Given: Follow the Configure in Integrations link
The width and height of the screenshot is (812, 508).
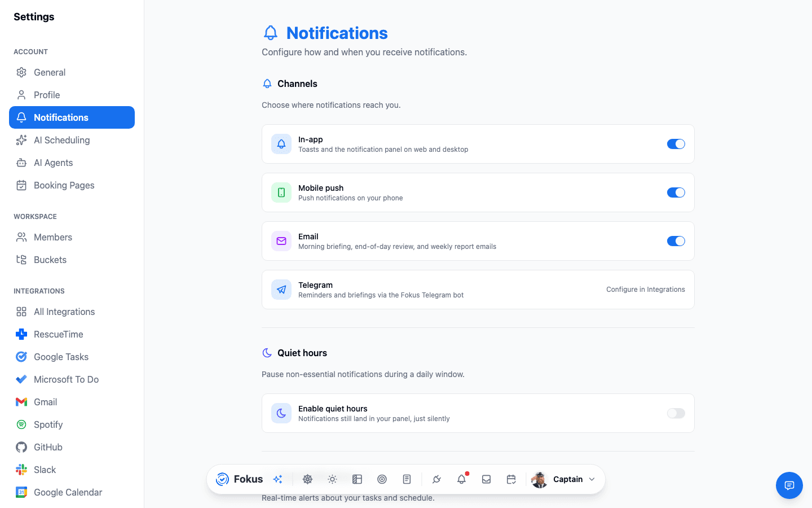Looking at the screenshot, I should coord(646,290).
